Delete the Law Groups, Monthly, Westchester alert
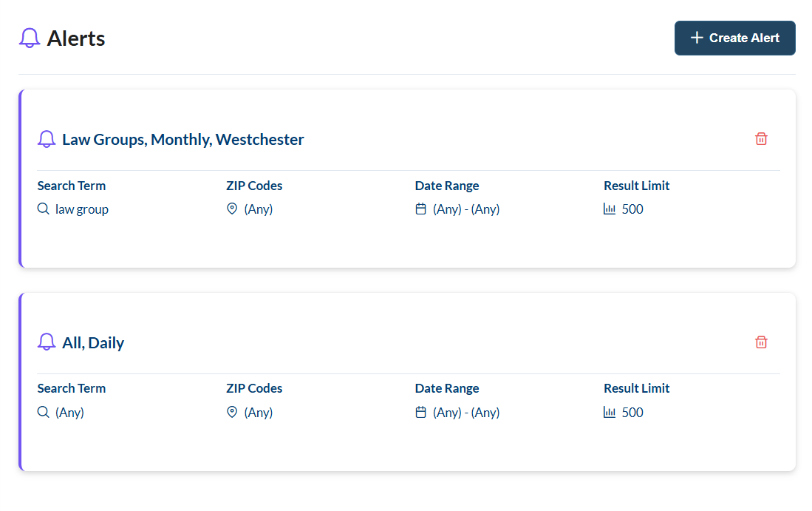812x511 pixels. (761, 139)
